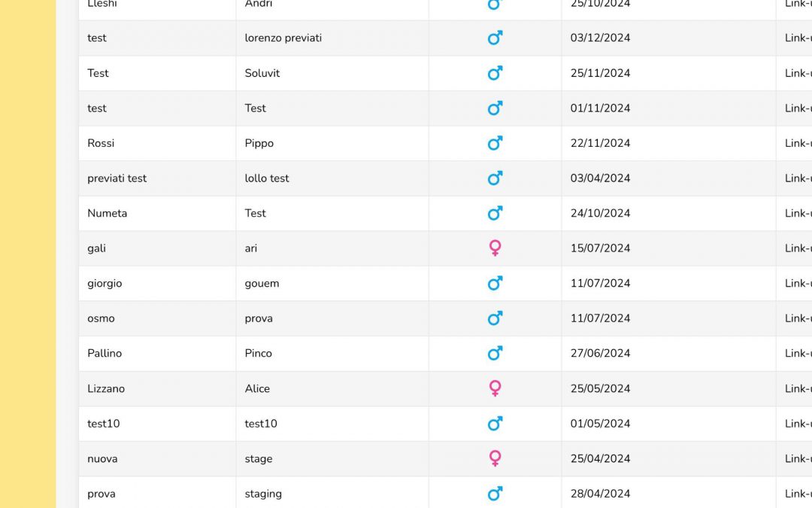Viewport: 812px width, 508px height.
Task: Select the female icon for Lizzano Alice
Action: tap(495, 388)
